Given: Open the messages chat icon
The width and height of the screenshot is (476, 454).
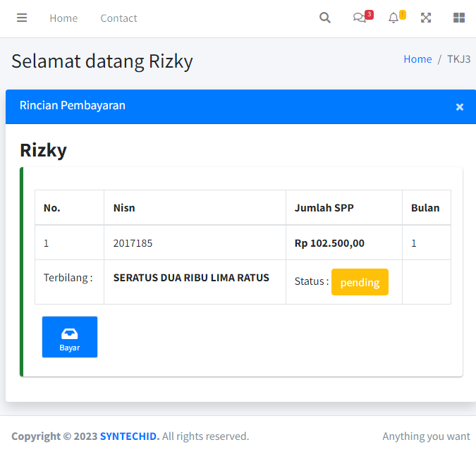Looking at the screenshot, I should (x=360, y=18).
